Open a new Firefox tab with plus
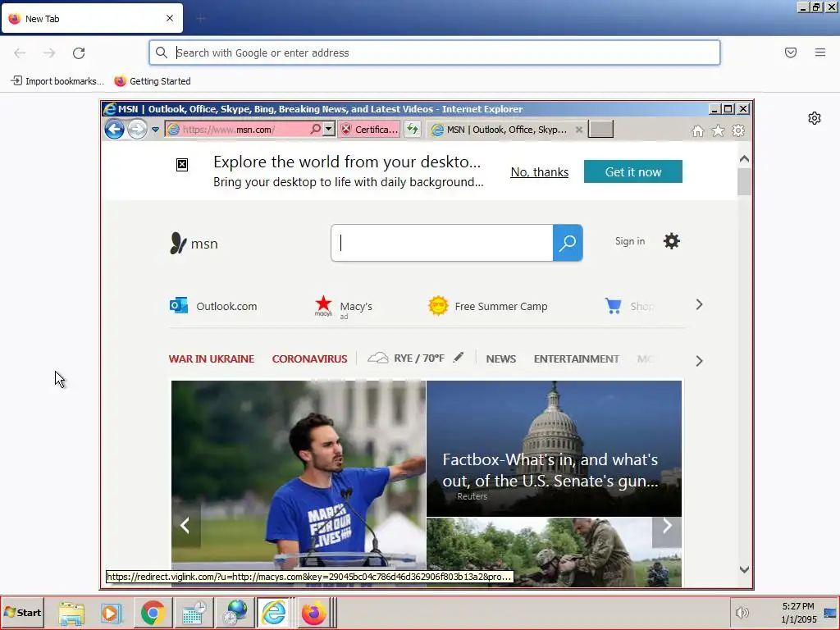840x630 pixels. tap(201, 19)
